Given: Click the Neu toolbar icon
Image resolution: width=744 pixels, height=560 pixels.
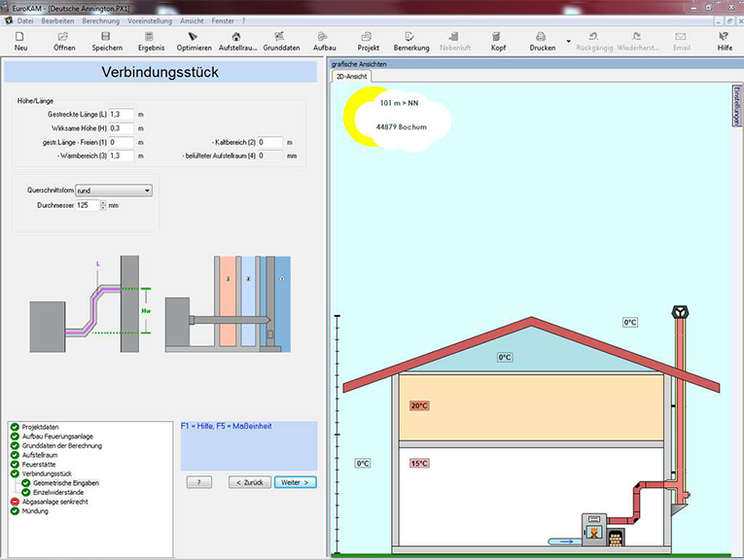Looking at the screenshot, I should point(20,40).
